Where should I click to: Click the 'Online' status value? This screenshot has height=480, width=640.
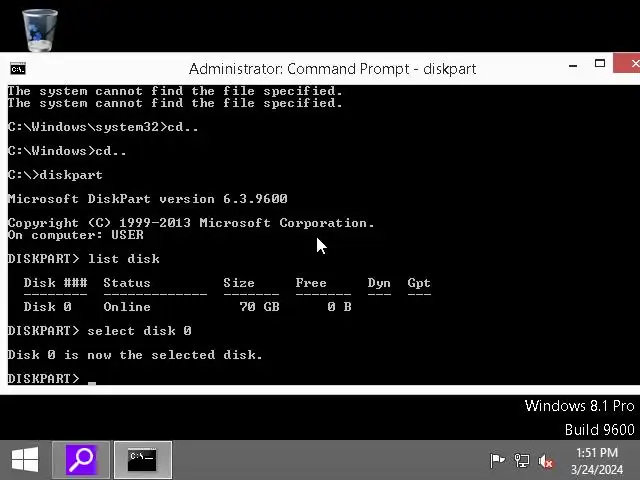[127, 307]
